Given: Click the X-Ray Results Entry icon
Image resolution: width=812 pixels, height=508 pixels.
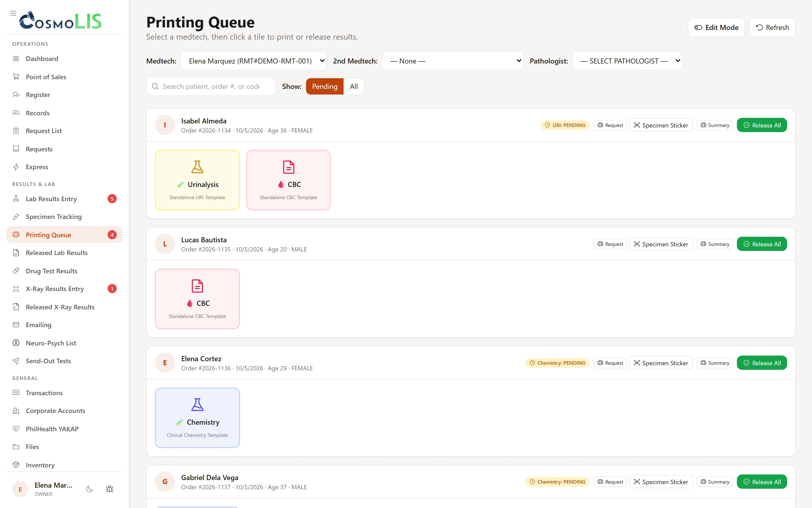Looking at the screenshot, I should point(16,289).
